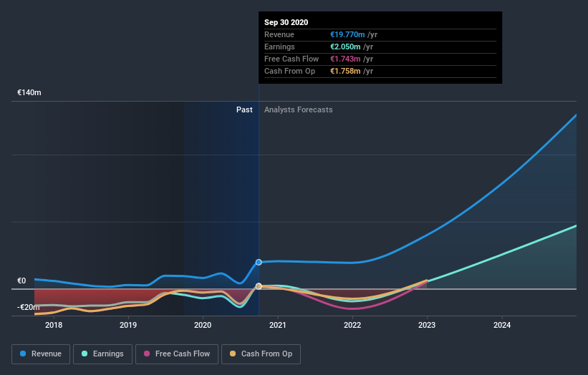Screen dimensions: 588x375
Task: Click the tooltip 'Earnings' row label
Action: point(279,47)
